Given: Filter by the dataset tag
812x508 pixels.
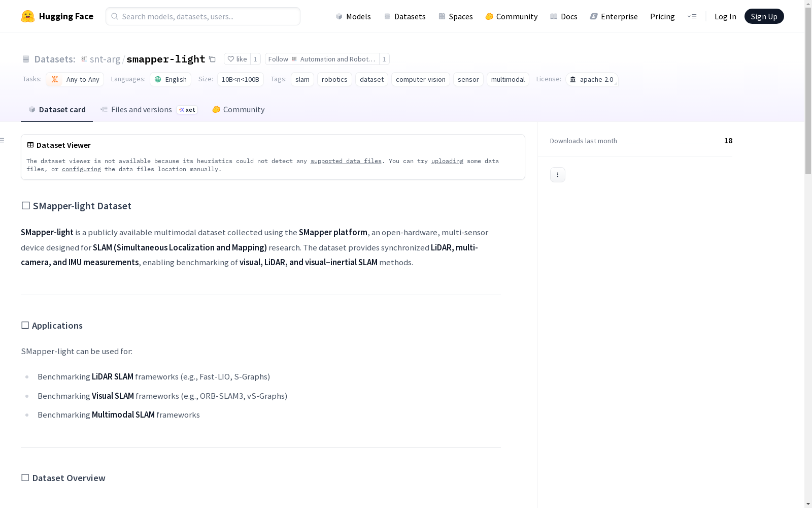Looking at the screenshot, I should point(371,79).
